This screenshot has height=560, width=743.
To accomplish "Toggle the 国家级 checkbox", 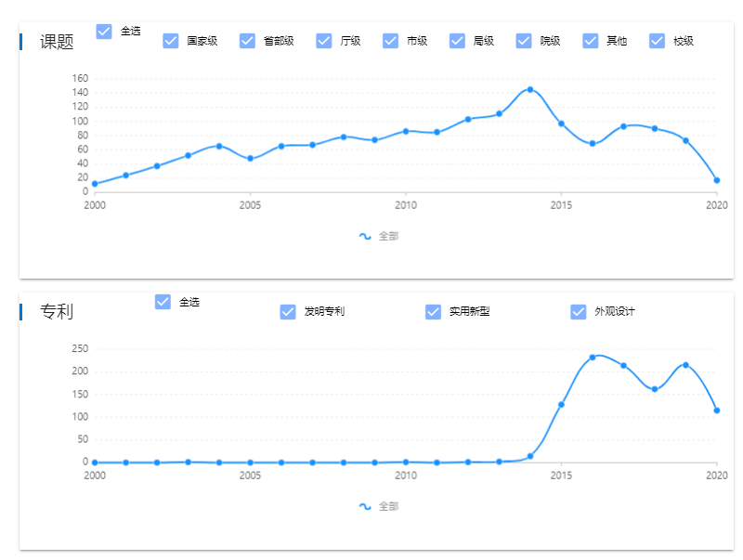I will click(171, 41).
